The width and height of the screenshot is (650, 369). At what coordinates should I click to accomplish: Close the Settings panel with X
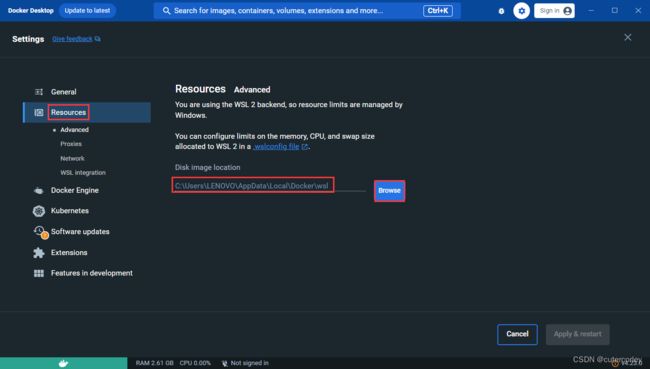tap(628, 37)
